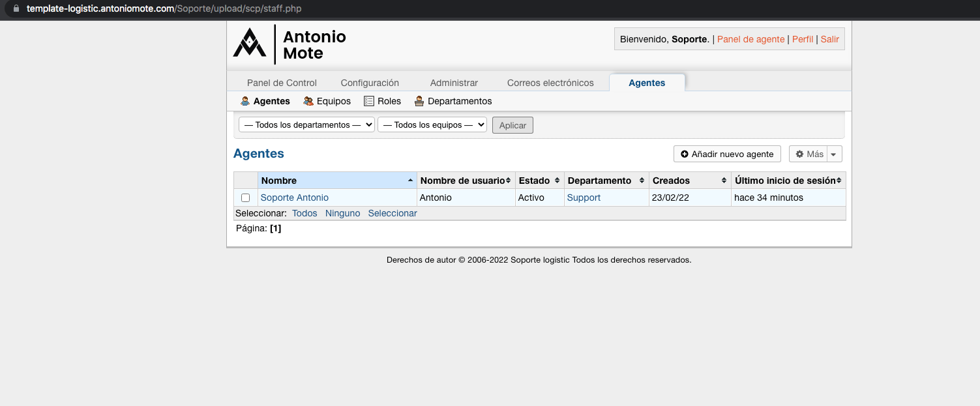Open Departamentos via its icon
980x406 pixels.
tap(418, 101)
